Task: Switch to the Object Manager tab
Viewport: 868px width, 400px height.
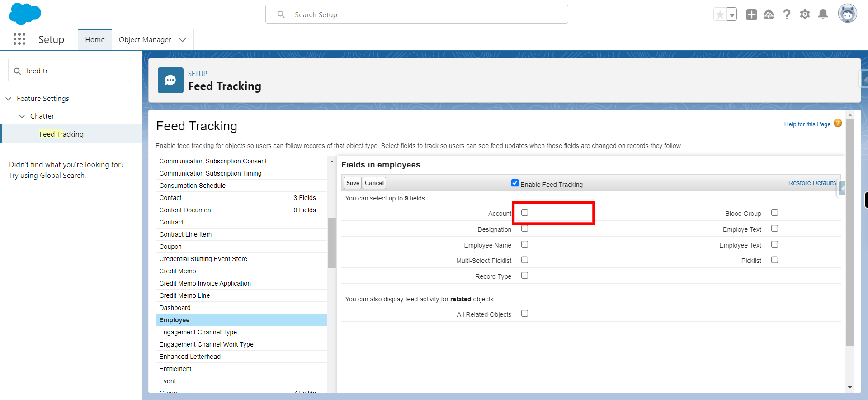Action: (x=145, y=40)
